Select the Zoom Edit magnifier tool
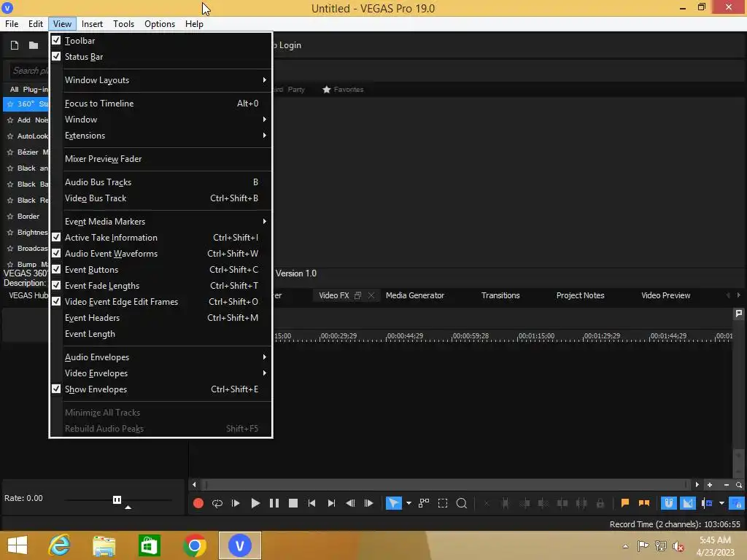747x560 pixels. pos(462,503)
